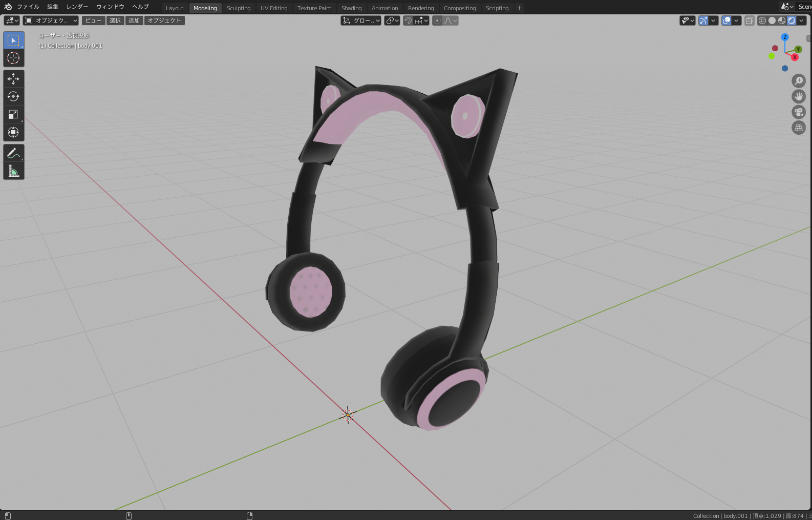Switch to the Sculpting workspace tab
Screen dimensions: 812x520
[239, 8]
